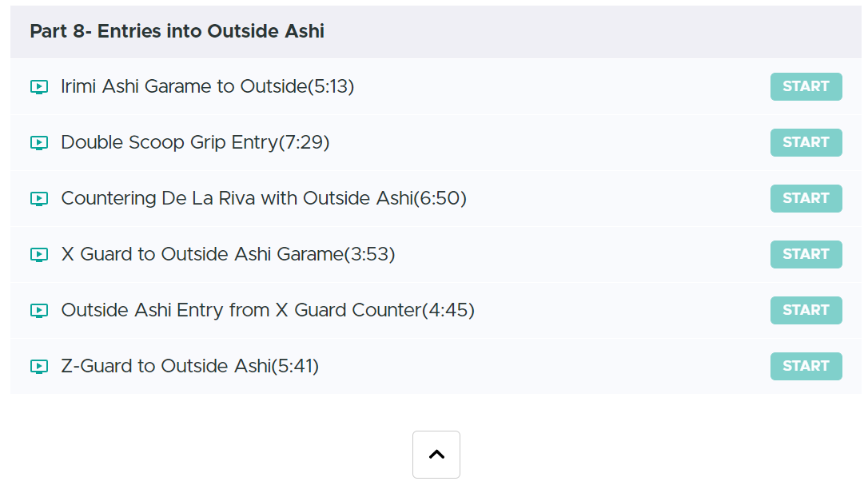Click video icon beside Z-Guard to Outside Ashi
The height and width of the screenshot is (493, 868).
coord(38,367)
